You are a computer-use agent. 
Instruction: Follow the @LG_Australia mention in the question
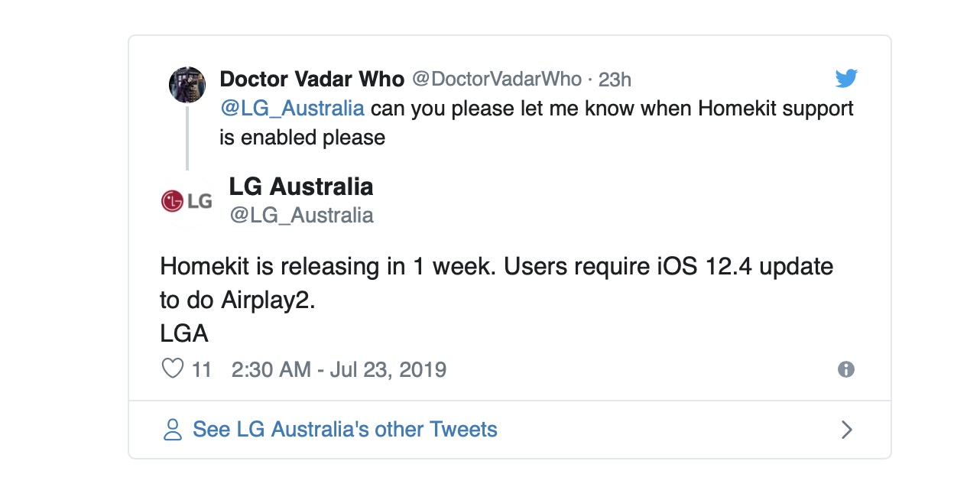[x=292, y=108]
